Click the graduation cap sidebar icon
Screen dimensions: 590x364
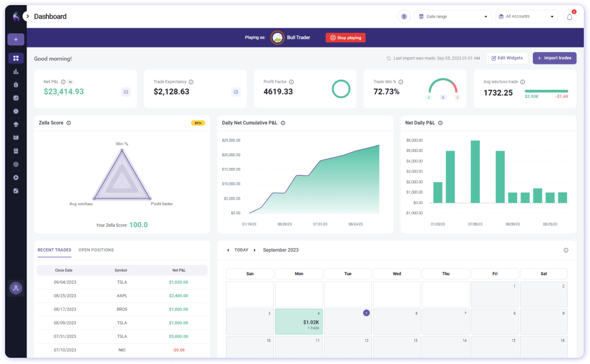coord(16,124)
